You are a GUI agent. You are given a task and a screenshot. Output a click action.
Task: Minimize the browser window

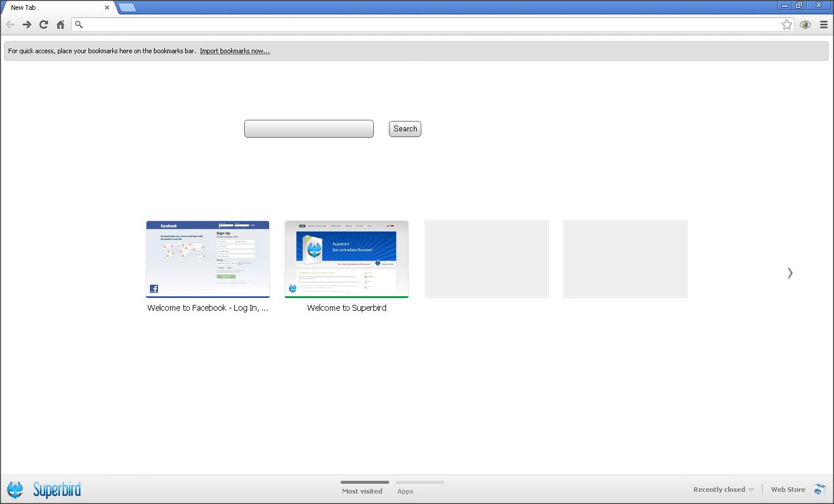[785, 5]
